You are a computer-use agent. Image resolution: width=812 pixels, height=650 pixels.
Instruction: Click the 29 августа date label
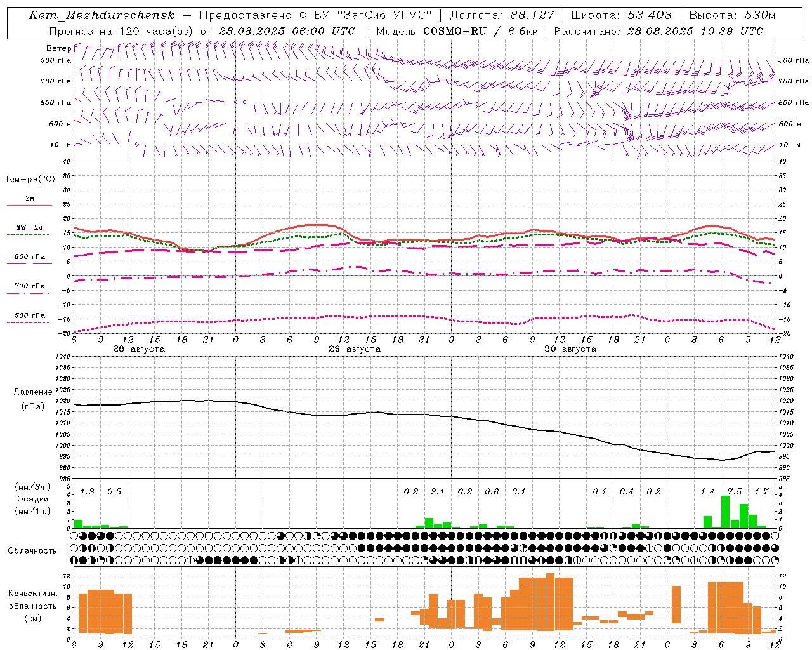[x=355, y=349]
